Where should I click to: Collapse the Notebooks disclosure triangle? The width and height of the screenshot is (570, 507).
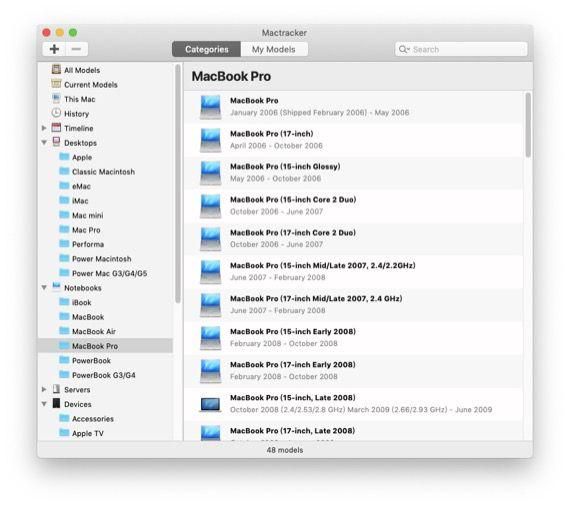click(x=44, y=287)
